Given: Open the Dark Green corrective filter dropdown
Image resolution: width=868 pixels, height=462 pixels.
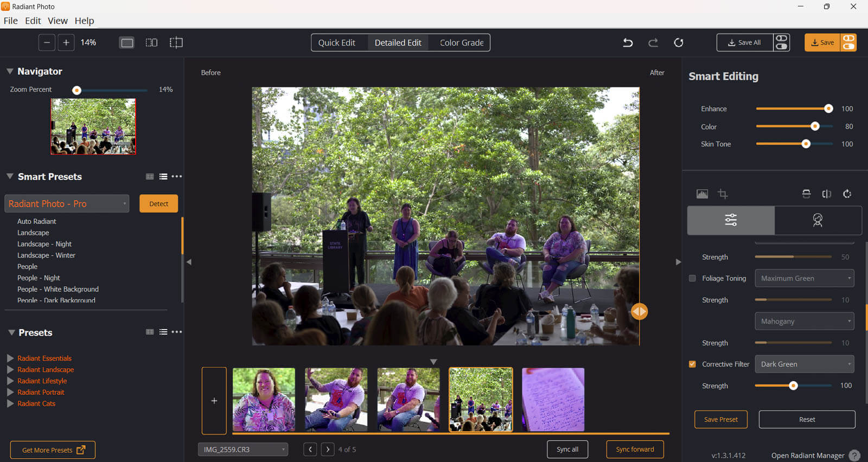Looking at the screenshot, I should (x=804, y=364).
